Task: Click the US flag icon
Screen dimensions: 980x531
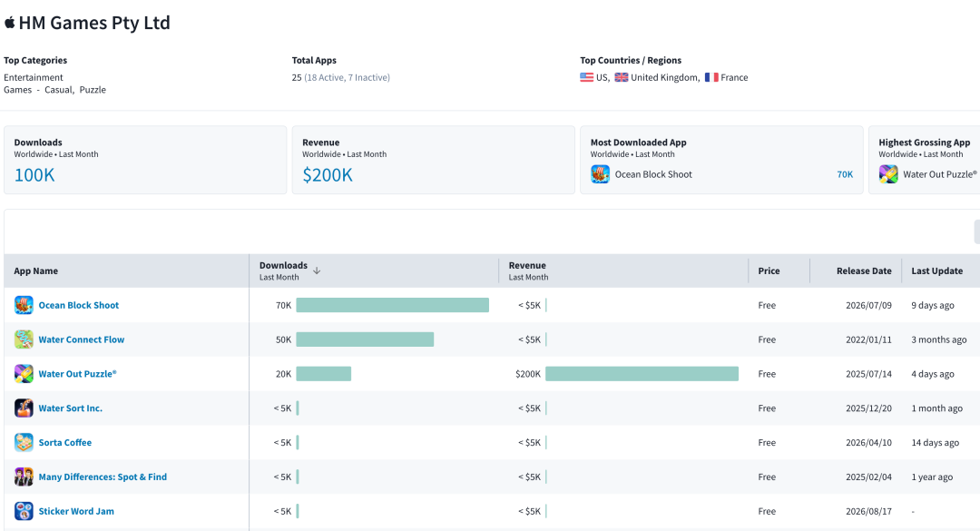Action: click(x=586, y=77)
